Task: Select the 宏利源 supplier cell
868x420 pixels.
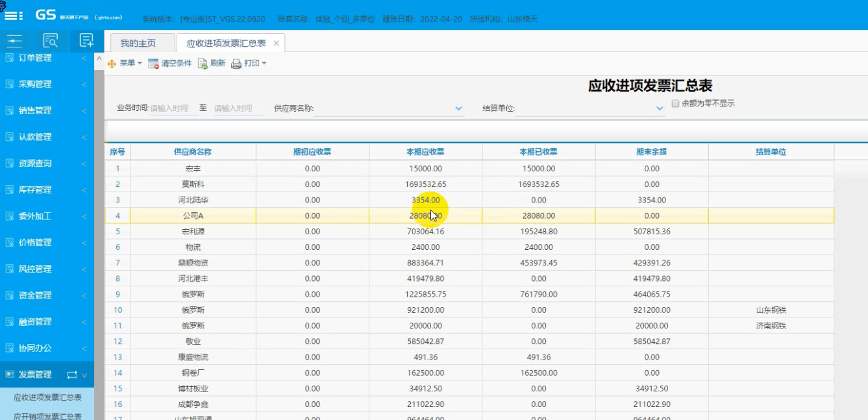Action: point(193,231)
